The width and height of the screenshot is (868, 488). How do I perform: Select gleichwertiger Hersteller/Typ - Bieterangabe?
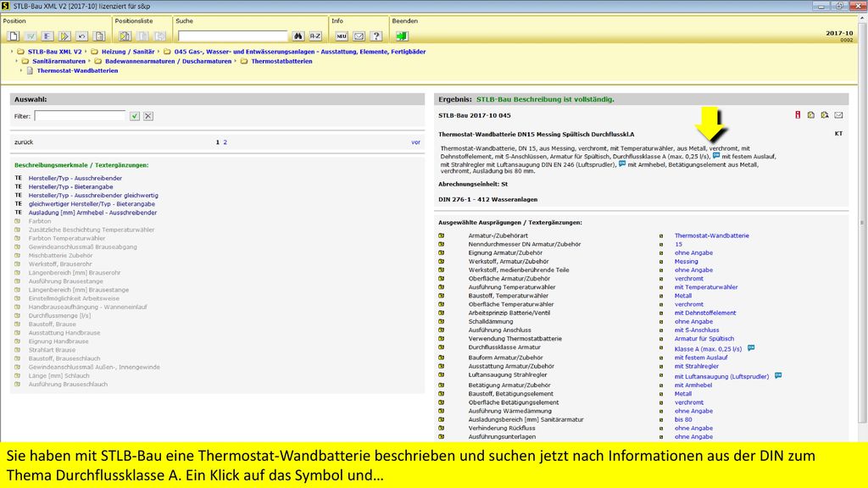pyautogui.click(x=92, y=204)
